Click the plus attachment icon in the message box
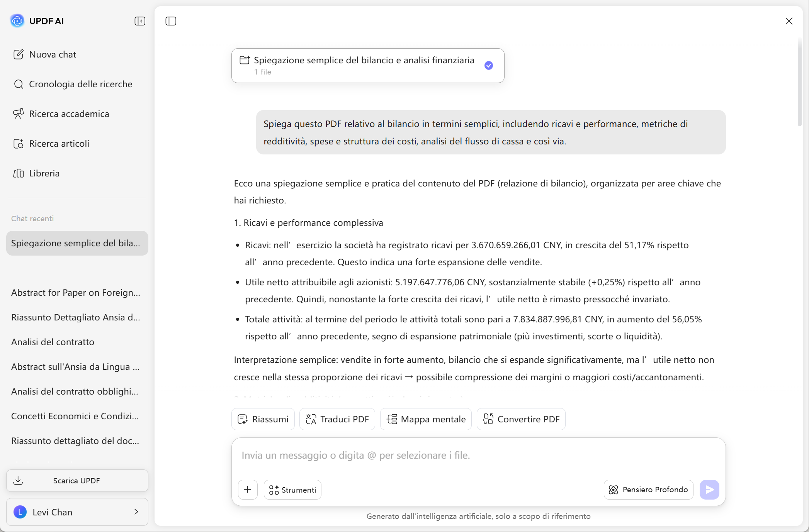The image size is (809, 532). (248, 490)
